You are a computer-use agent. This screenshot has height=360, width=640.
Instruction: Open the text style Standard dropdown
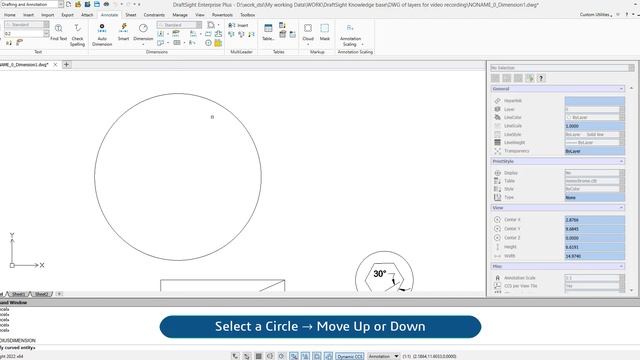click(x=46, y=25)
